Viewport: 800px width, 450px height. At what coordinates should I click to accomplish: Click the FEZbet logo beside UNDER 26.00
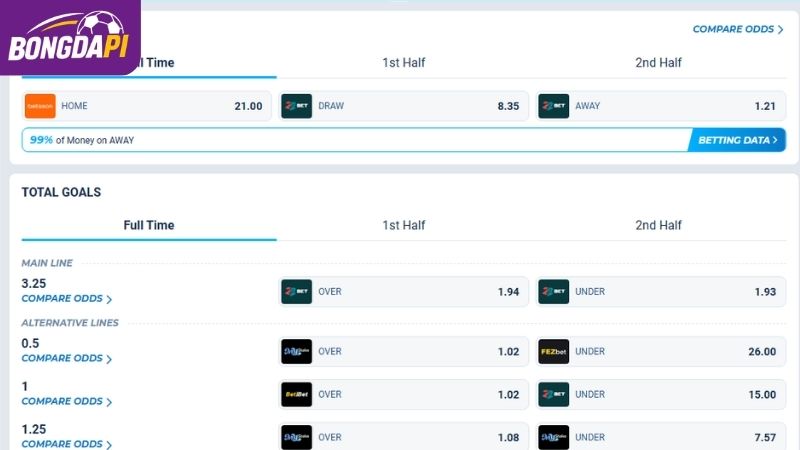(554, 352)
